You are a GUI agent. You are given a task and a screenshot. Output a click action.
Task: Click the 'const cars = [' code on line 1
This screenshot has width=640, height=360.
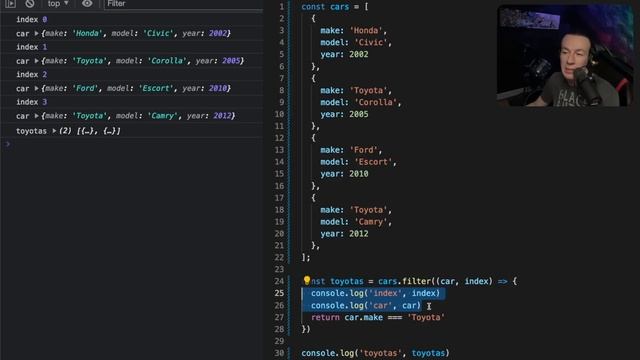(335, 7)
